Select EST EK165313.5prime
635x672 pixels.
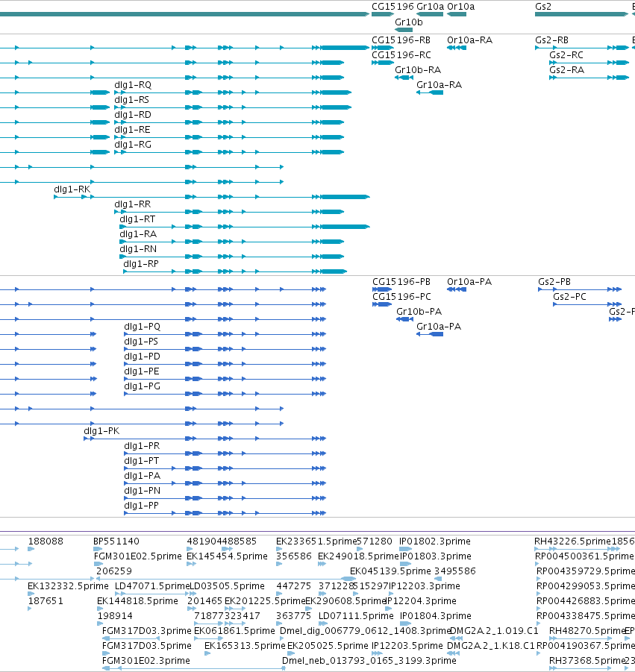click(245, 645)
